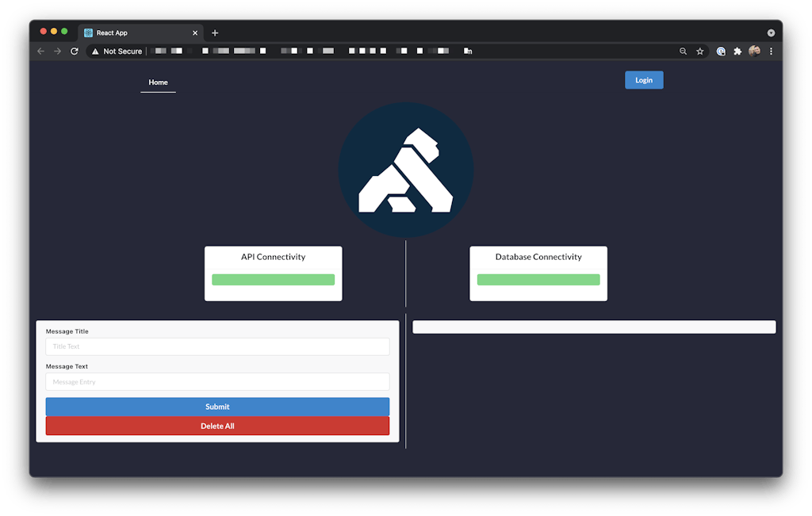Click the profile avatar in the toolbar
Viewport: 812px width, 516px height.
754,52
